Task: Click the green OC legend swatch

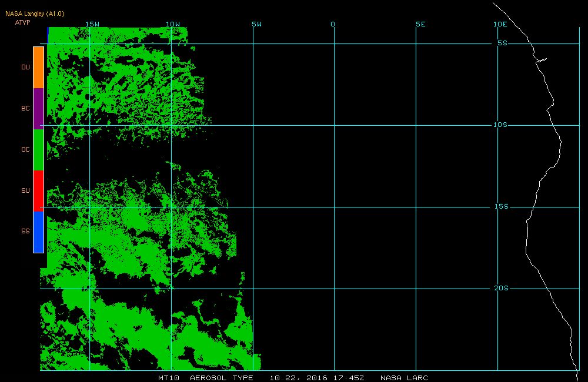Action: (39, 150)
